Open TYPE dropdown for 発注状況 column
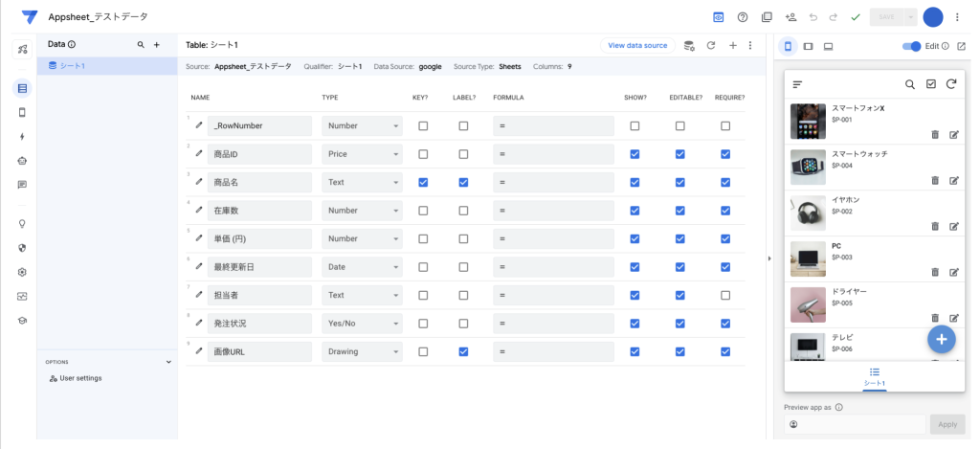980x449 pixels. click(362, 324)
